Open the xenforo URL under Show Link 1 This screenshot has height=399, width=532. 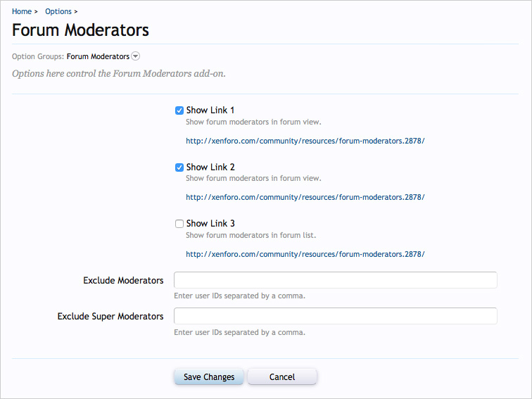pos(305,141)
